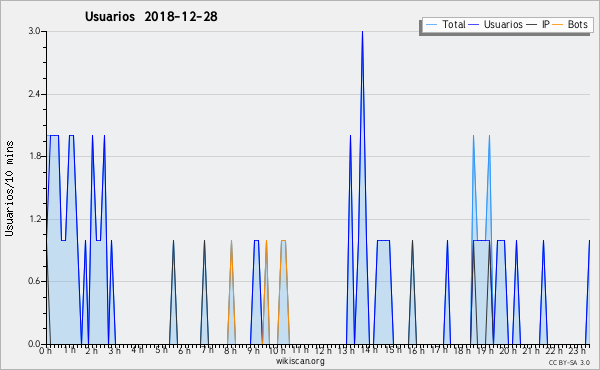Click the 0.0 y-axis value
The height and width of the screenshot is (370, 600).
tap(34, 344)
